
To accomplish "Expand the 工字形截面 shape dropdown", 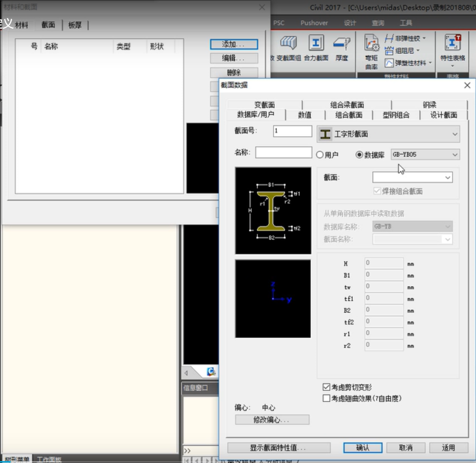I will point(388,134).
